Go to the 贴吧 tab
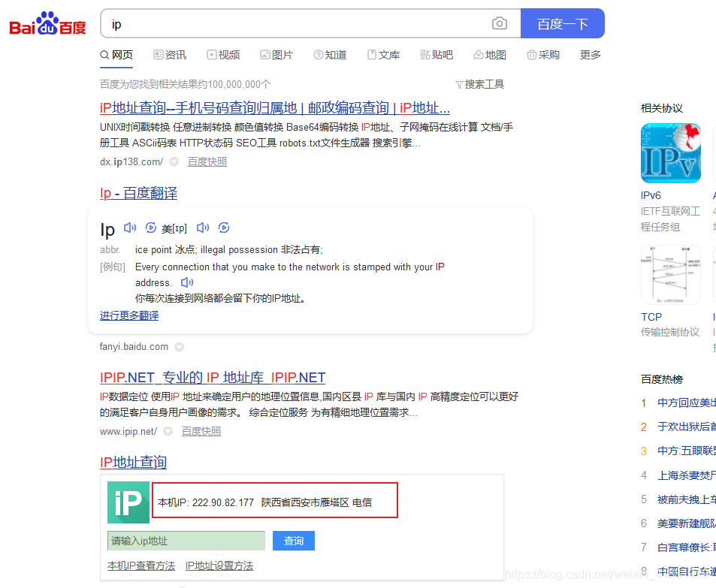 (437, 55)
